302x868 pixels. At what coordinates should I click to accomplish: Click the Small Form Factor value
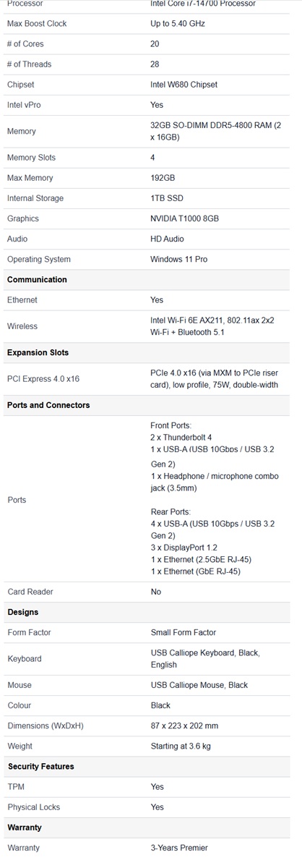click(x=184, y=632)
